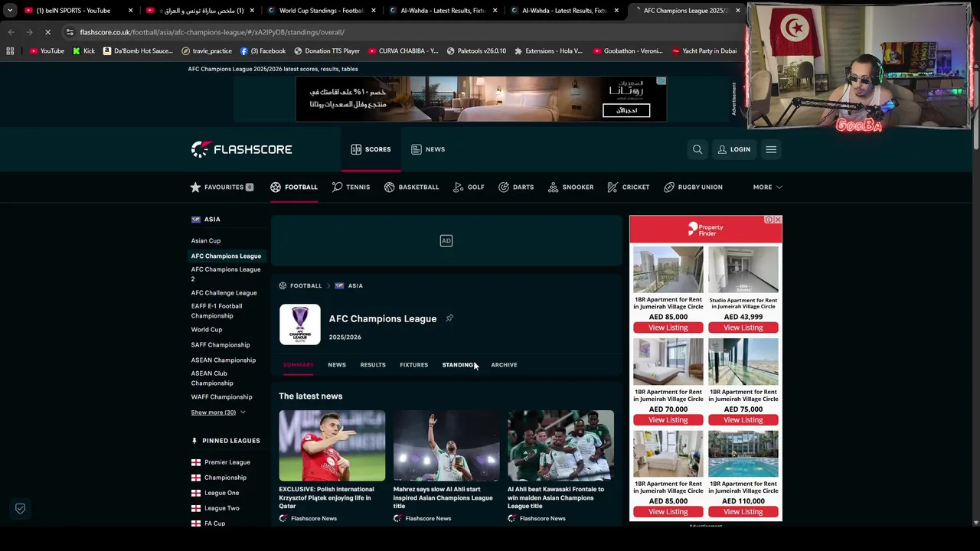The image size is (980, 551).
Task: Select the Football sport icon
Action: tap(276, 187)
